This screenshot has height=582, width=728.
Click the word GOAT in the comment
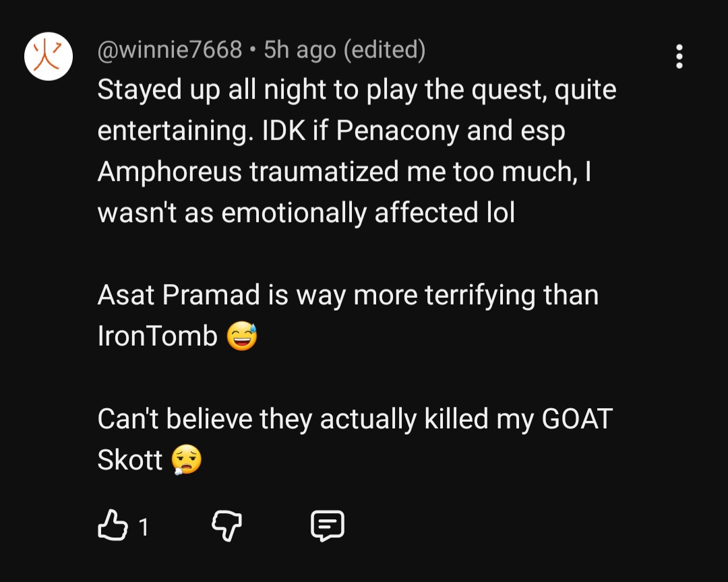pos(577,418)
